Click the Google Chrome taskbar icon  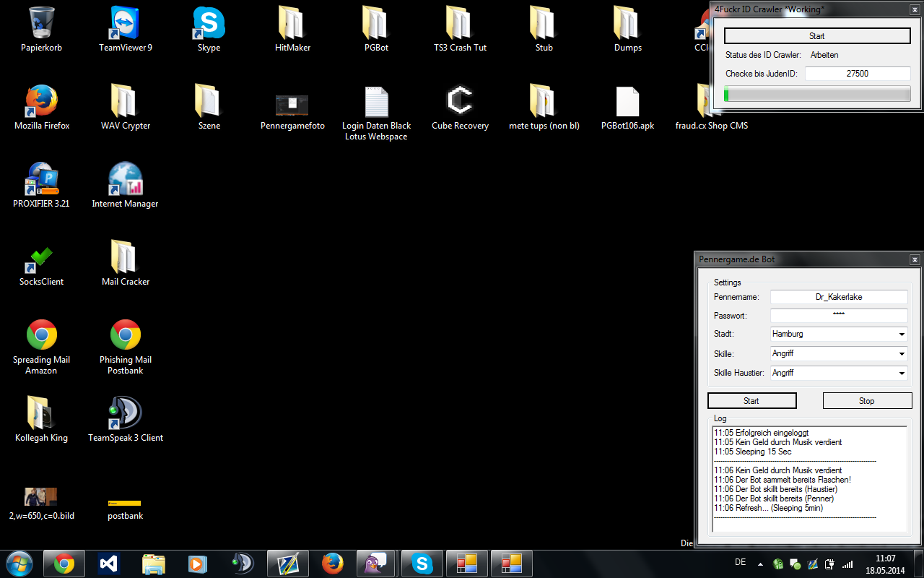64,563
